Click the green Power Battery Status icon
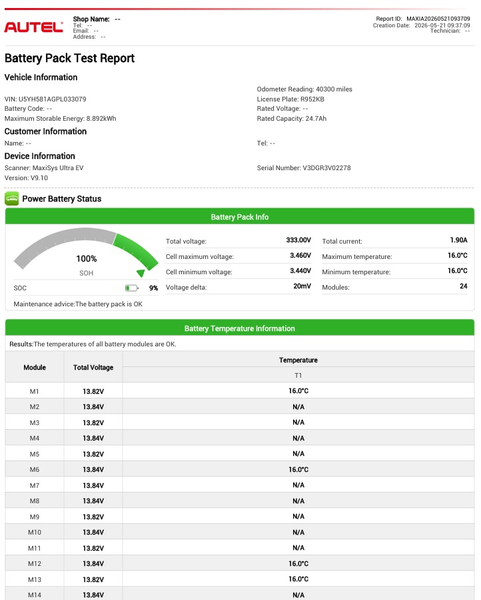This screenshot has height=600, width=481. [12, 199]
